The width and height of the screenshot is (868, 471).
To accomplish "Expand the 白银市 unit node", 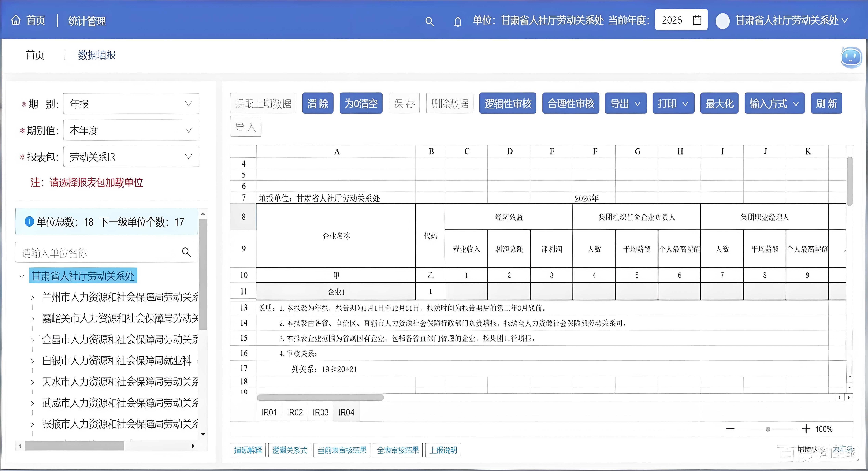I will (x=32, y=361).
